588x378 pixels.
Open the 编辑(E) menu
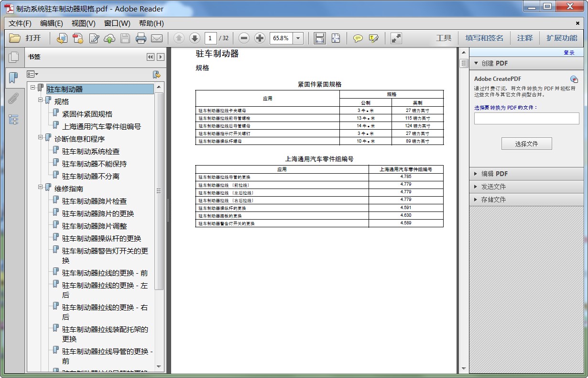click(x=51, y=23)
